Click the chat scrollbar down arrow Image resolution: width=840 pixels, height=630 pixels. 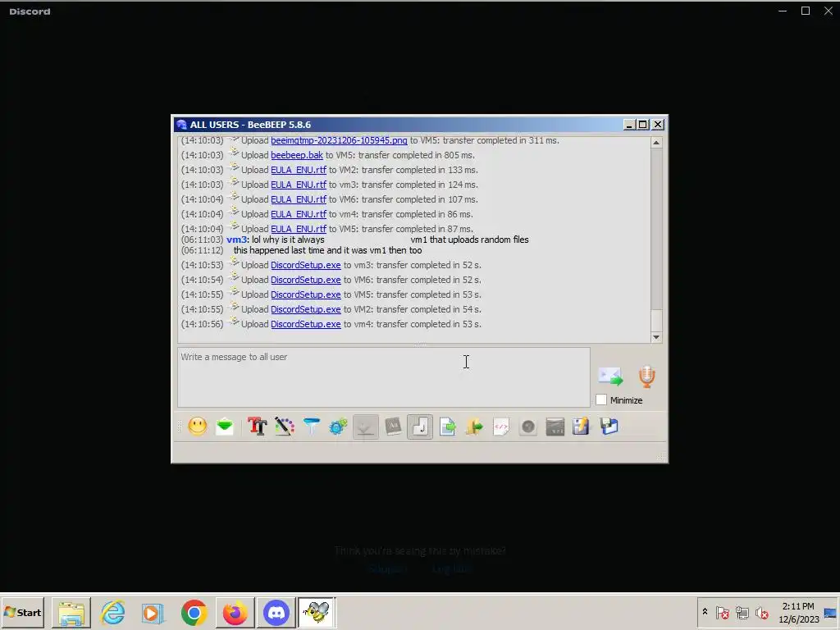[x=656, y=337]
